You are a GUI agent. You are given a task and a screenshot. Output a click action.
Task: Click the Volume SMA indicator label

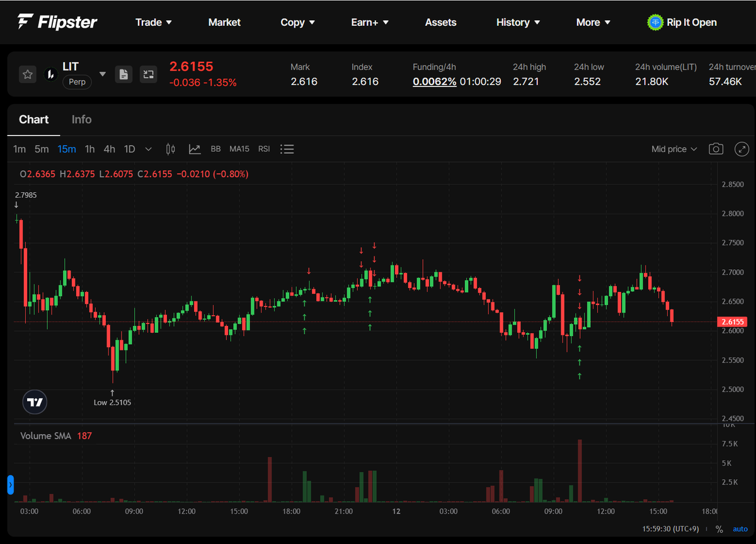[47, 436]
